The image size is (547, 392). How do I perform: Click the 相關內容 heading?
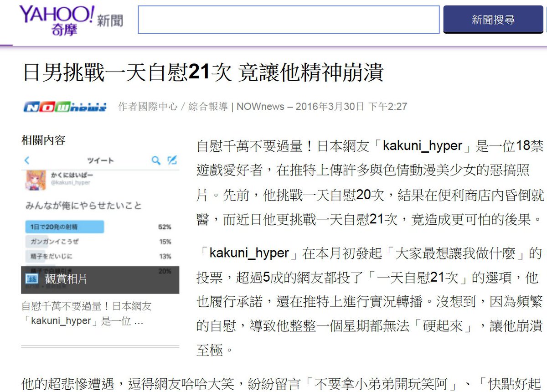point(43,140)
